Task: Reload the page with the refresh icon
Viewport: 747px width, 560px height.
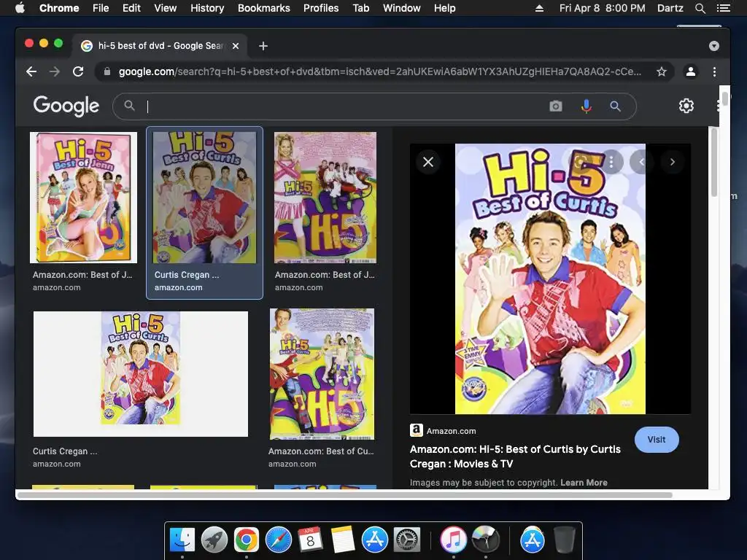Action: [x=78, y=71]
